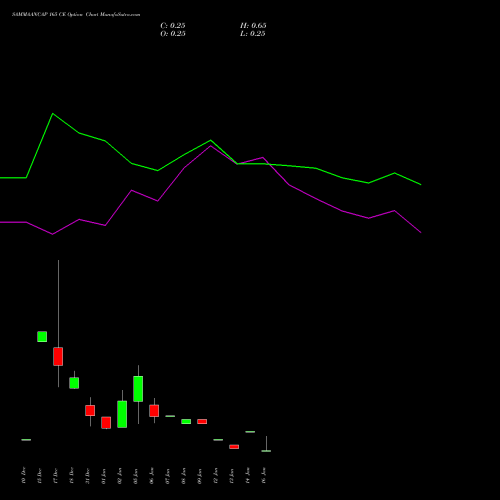Select the red candle with the tallest wick
The height and width of the screenshot is (500, 500).
pyautogui.click(x=58, y=356)
